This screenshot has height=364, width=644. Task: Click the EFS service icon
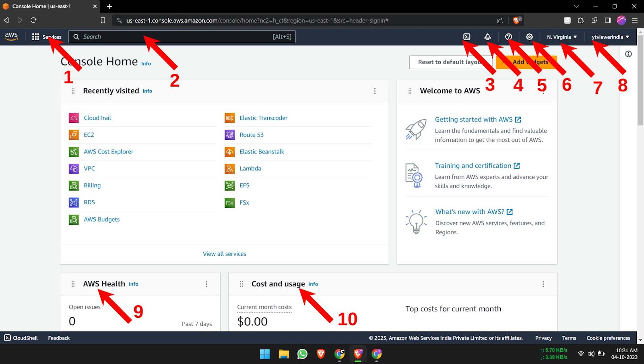(229, 186)
